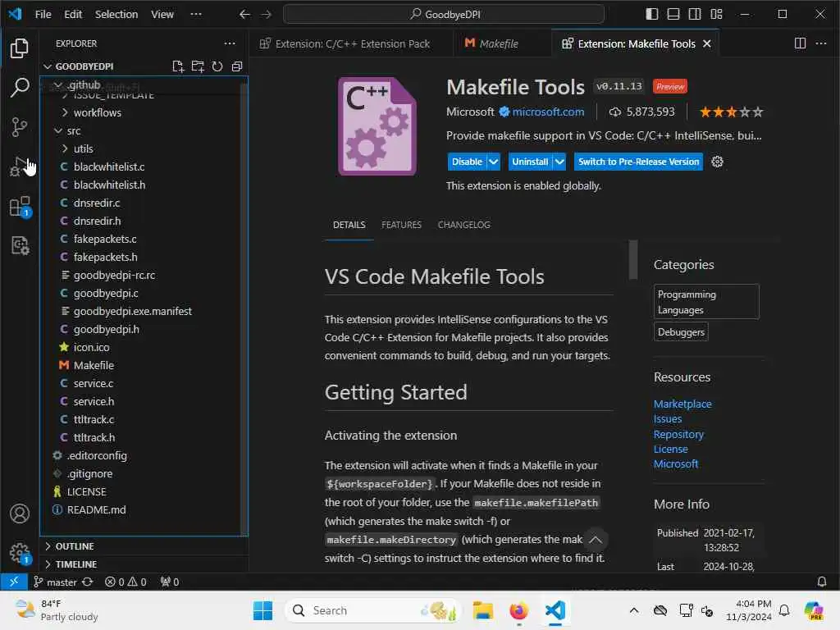840x630 pixels.
Task: Click the GoodbyeDPI command center search box
Action: (444, 15)
